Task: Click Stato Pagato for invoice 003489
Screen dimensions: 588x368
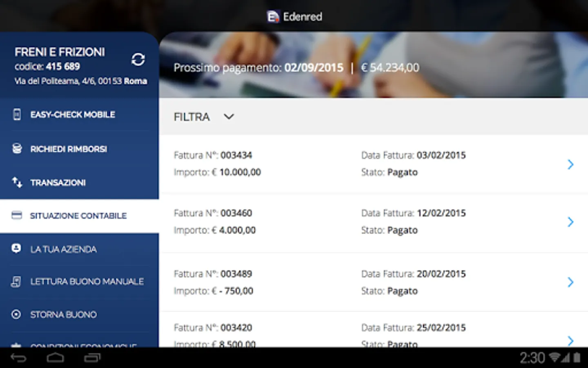Action: (390, 291)
